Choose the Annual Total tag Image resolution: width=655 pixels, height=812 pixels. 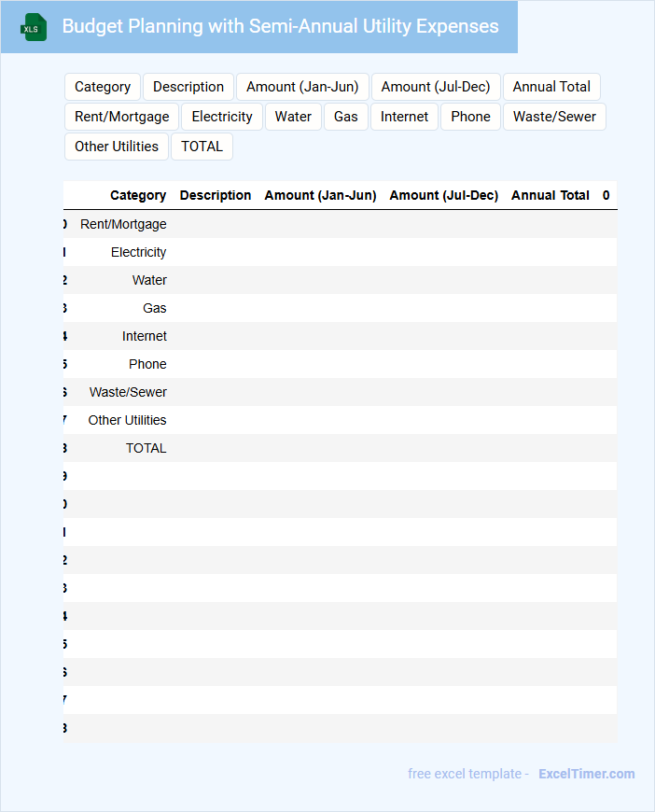point(551,87)
